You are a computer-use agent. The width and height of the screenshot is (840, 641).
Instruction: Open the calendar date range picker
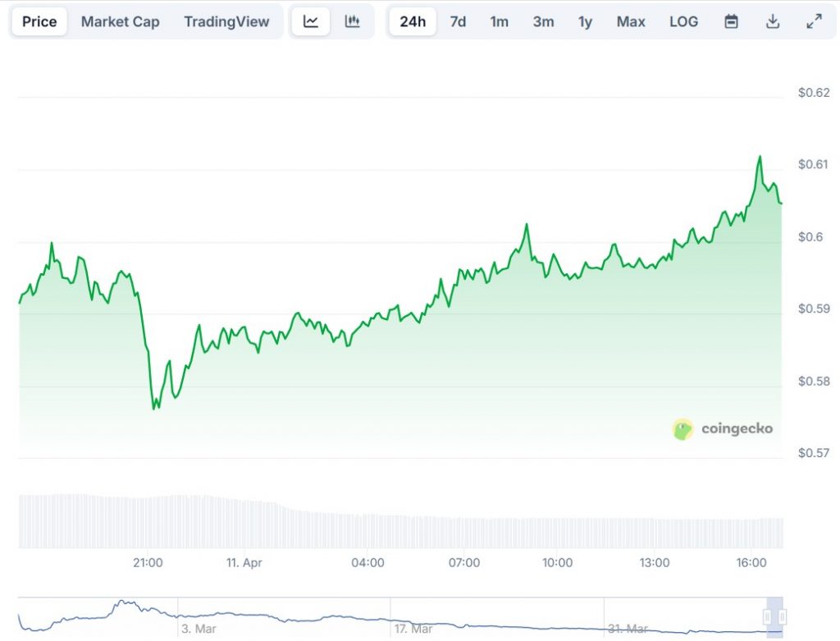[731, 22]
